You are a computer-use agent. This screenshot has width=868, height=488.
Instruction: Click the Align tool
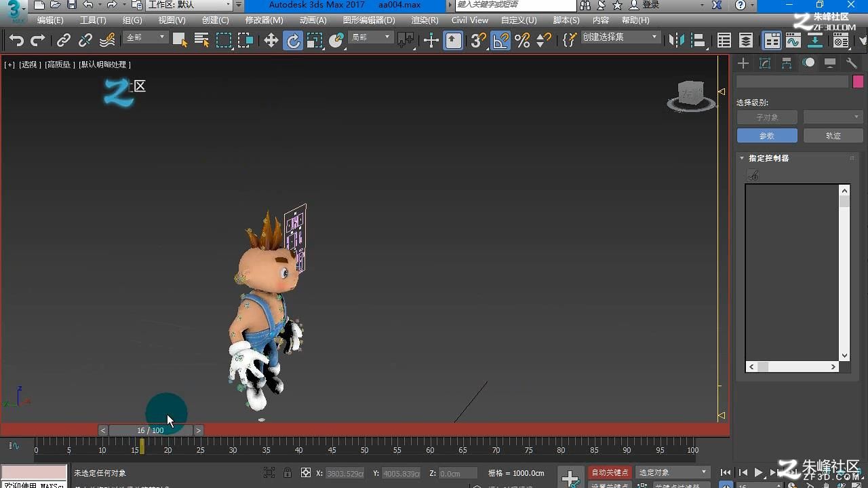698,41
